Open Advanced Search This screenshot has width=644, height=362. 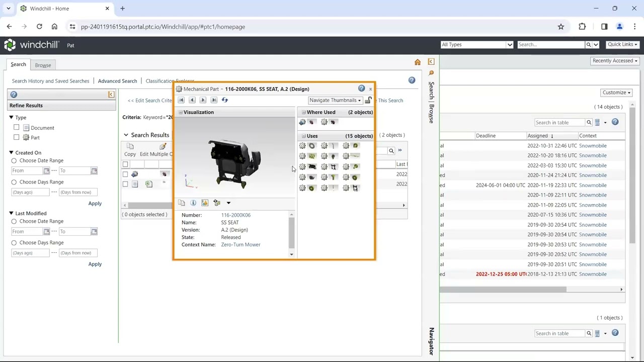click(117, 81)
